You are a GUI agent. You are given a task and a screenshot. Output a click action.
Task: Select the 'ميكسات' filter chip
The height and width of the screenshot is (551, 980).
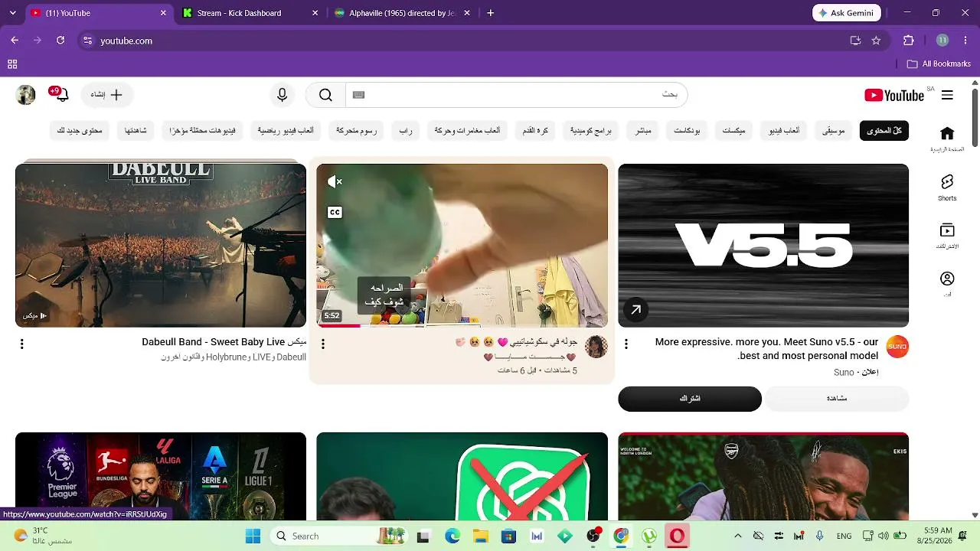point(733,131)
